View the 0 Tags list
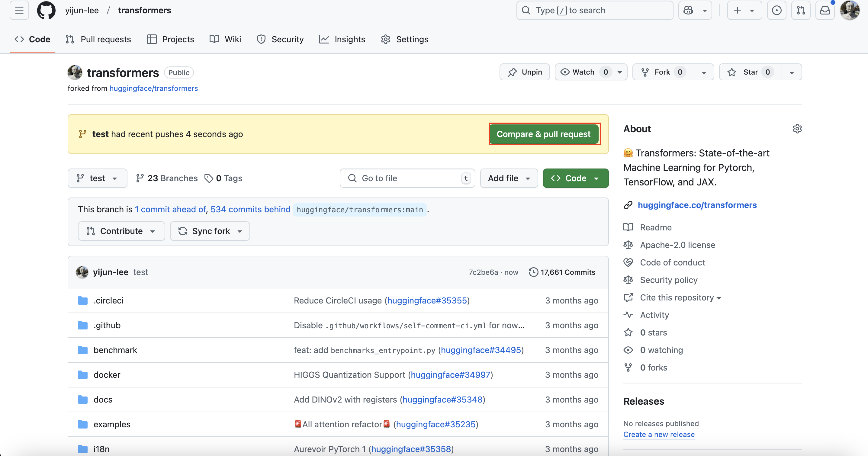Image resolution: width=868 pixels, height=456 pixels. pos(223,178)
